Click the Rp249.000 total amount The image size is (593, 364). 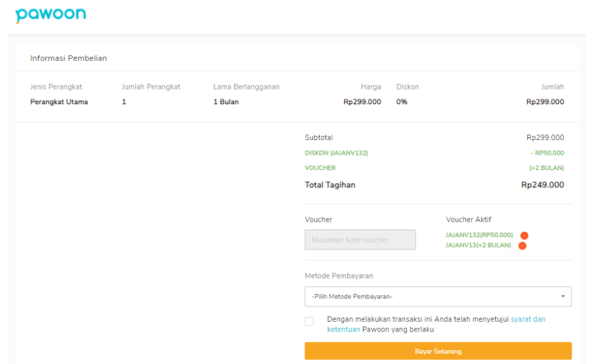coord(542,185)
